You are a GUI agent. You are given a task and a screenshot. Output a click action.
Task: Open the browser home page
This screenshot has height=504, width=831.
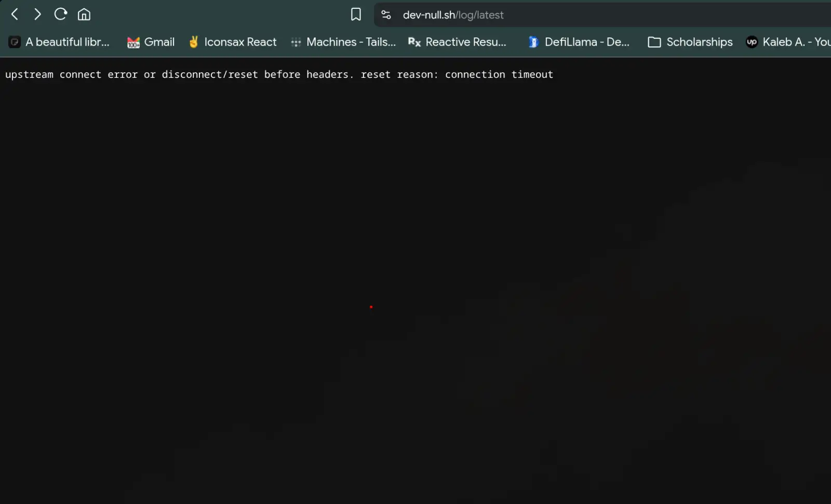[x=84, y=15]
